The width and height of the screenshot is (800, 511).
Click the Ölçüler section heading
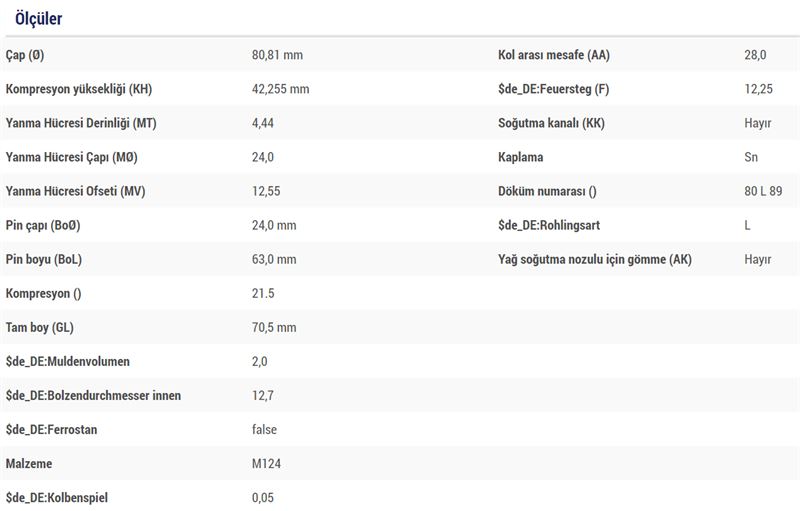[x=38, y=19]
